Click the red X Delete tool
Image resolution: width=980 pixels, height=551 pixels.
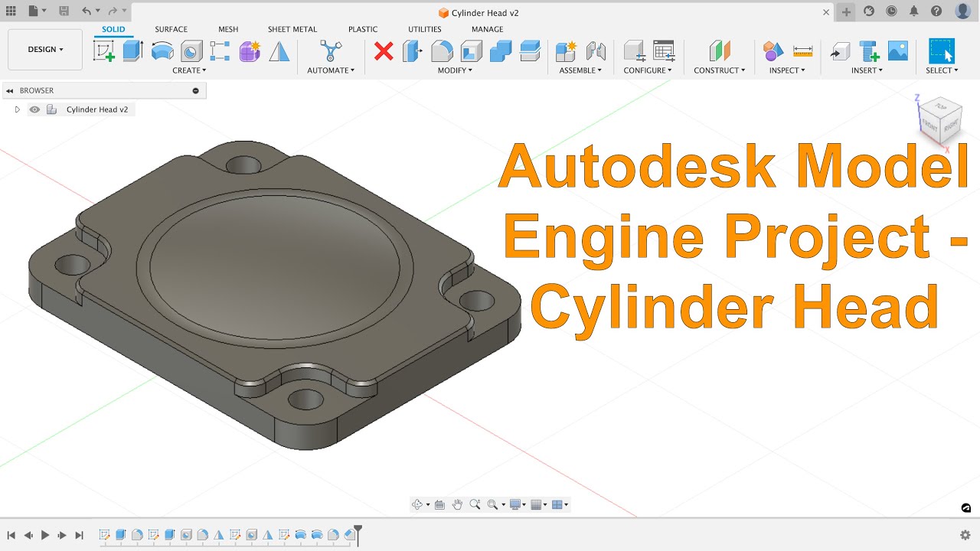(x=384, y=51)
